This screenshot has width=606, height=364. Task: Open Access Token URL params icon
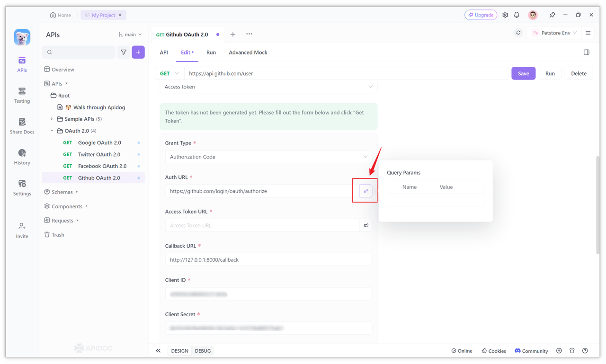366,225
